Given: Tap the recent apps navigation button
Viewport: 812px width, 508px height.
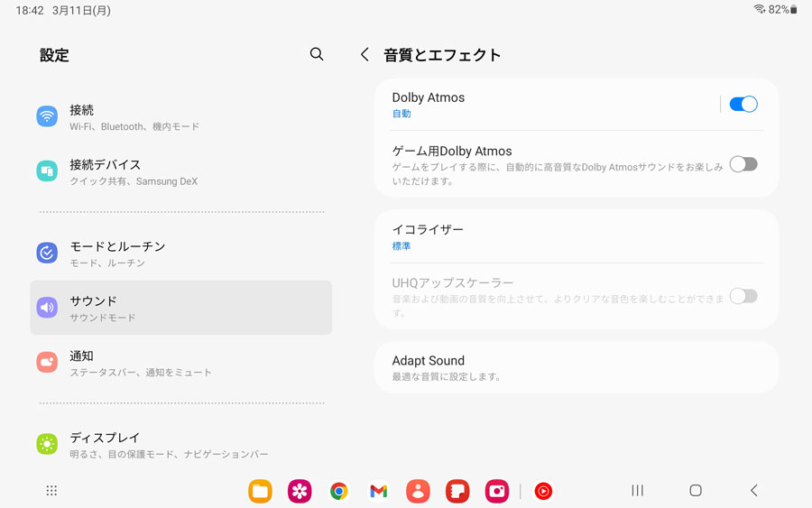Looking at the screenshot, I should pyautogui.click(x=638, y=490).
